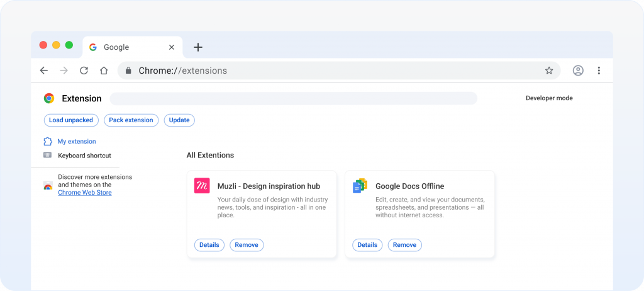Viewport: 644px width, 291px height.
Task: Bookmark this page with the star icon
Action: point(549,71)
